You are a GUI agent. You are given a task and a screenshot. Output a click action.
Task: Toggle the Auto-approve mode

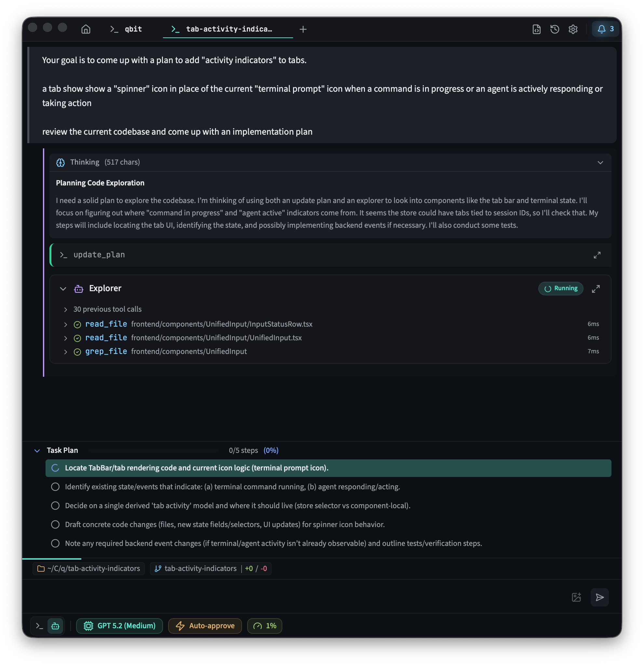point(205,626)
